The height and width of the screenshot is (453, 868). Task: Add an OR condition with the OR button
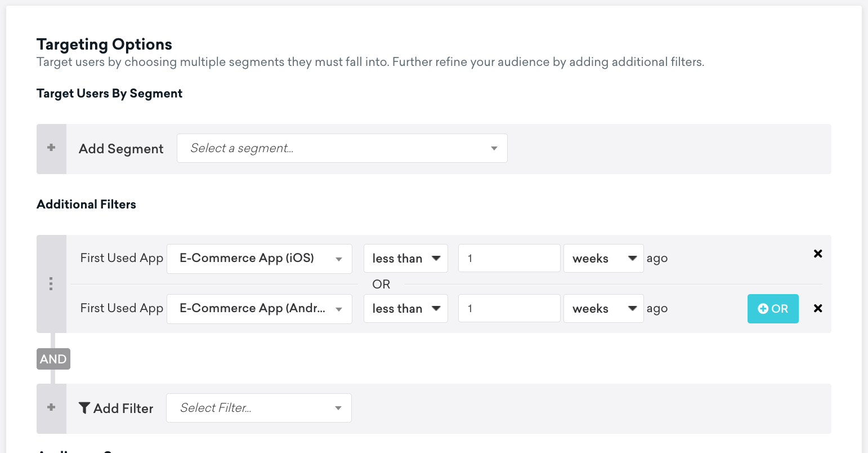click(x=772, y=309)
